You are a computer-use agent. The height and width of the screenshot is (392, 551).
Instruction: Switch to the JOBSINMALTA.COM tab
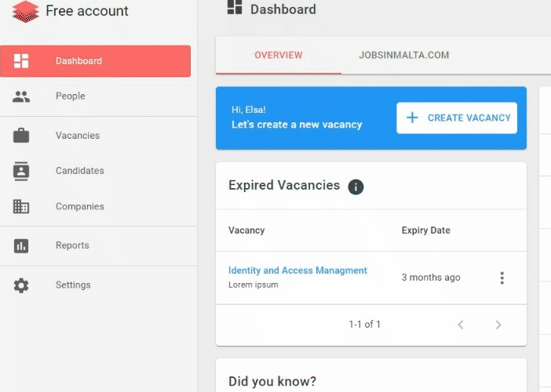point(403,55)
